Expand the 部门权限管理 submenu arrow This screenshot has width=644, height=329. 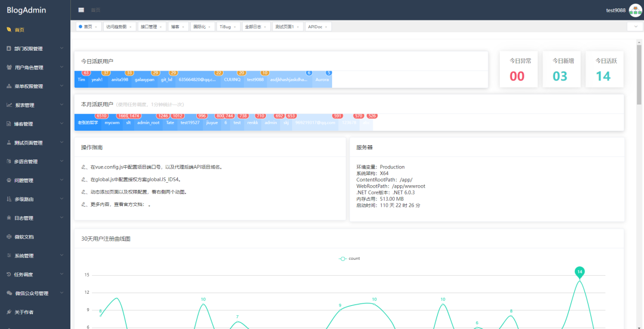(x=61, y=48)
